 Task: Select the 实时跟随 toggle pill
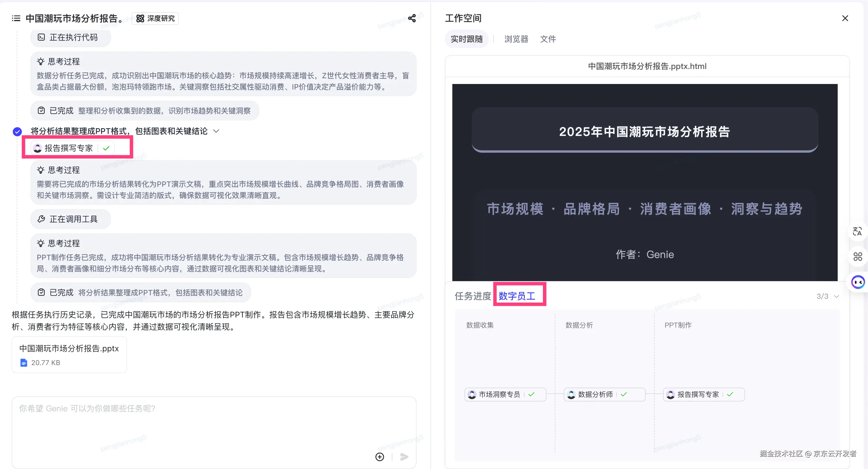tap(466, 39)
